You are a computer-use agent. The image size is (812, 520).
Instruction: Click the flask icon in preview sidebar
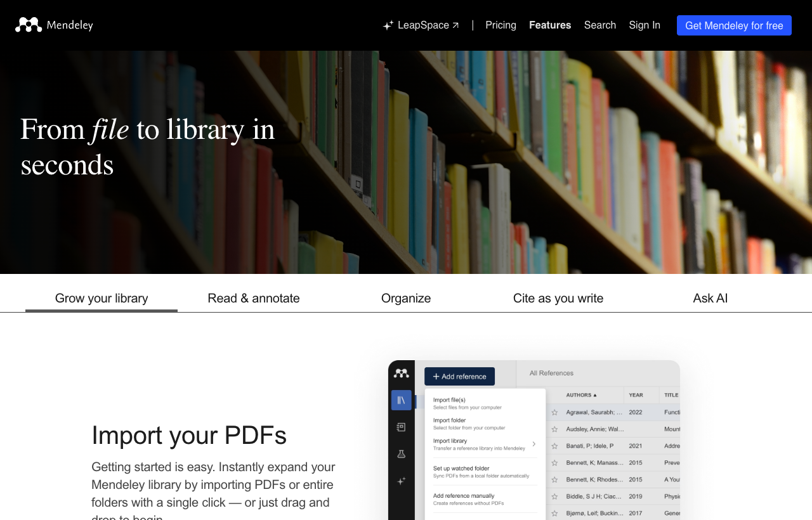[x=401, y=454]
